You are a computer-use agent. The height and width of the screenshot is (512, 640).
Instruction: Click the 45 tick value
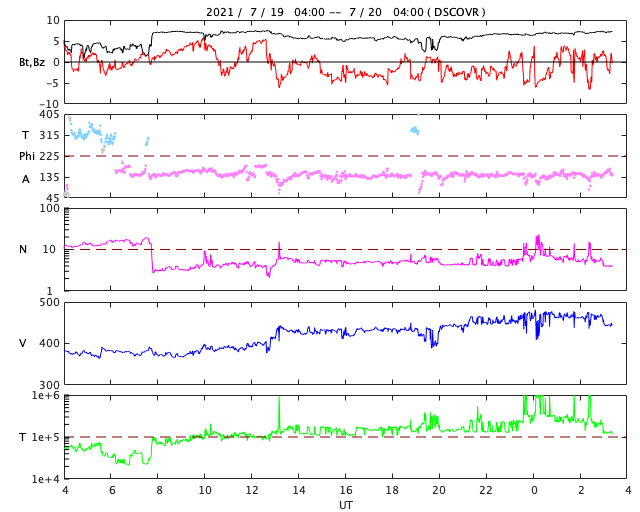pos(53,198)
